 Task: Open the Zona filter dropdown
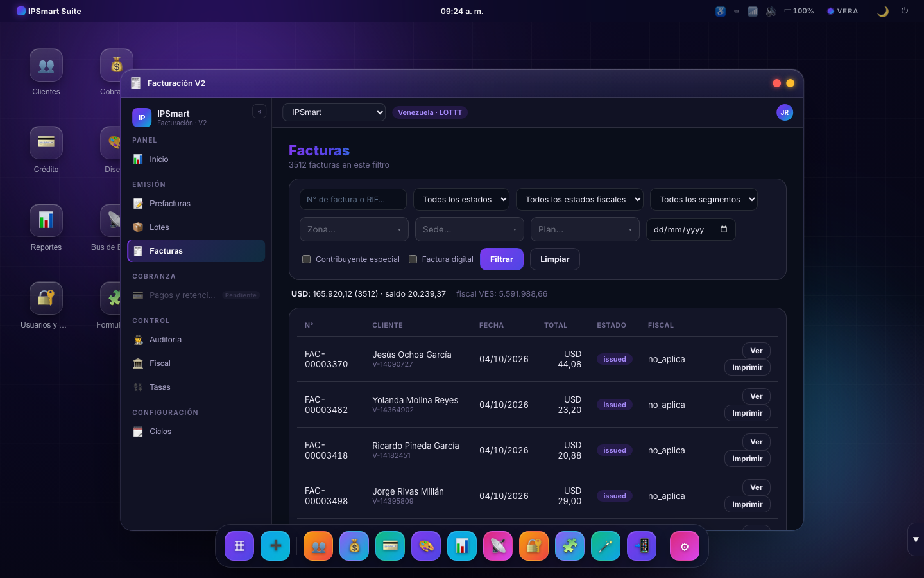354,229
